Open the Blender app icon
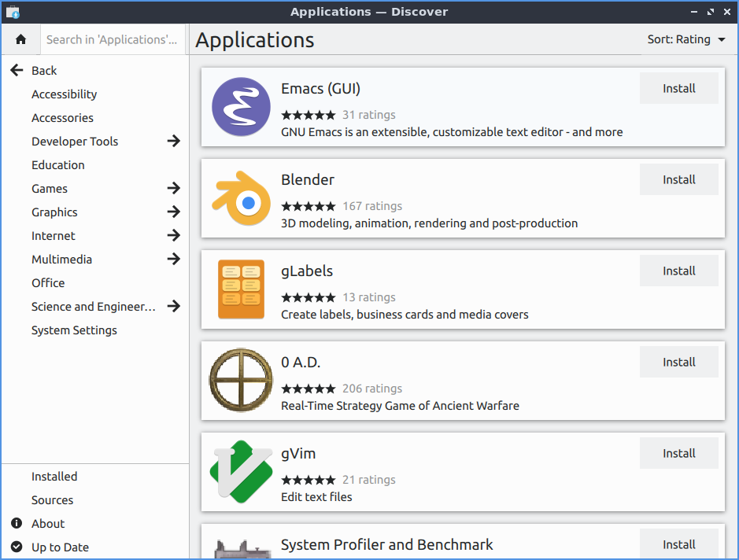This screenshot has height=560, width=739. (x=241, y=198)
